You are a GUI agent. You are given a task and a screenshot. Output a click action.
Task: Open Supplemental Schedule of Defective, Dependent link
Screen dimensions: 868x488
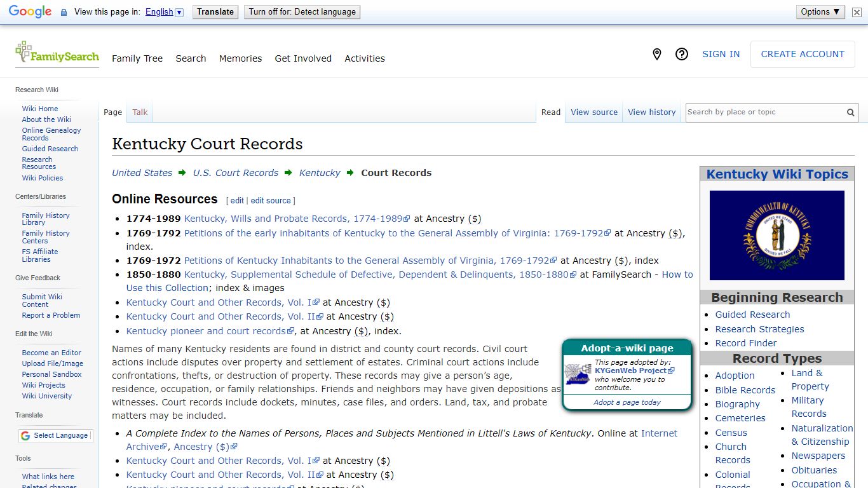pyautogui.click(x=380, y=274)
